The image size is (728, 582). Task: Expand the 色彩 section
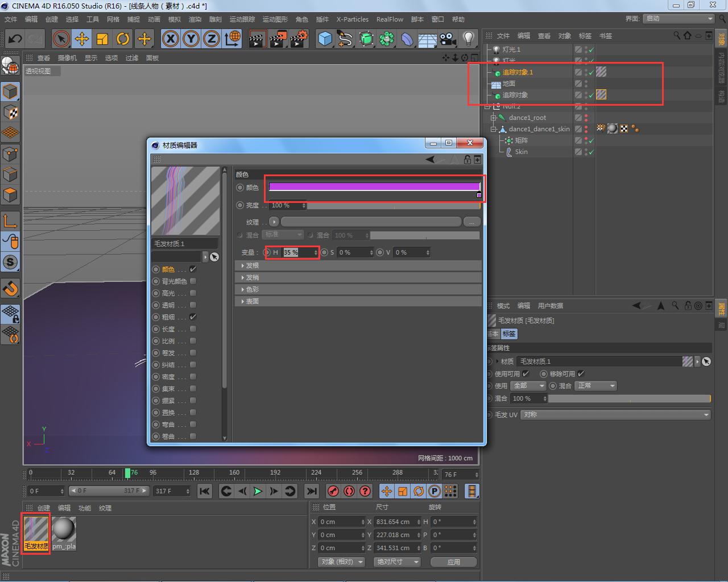250,289
